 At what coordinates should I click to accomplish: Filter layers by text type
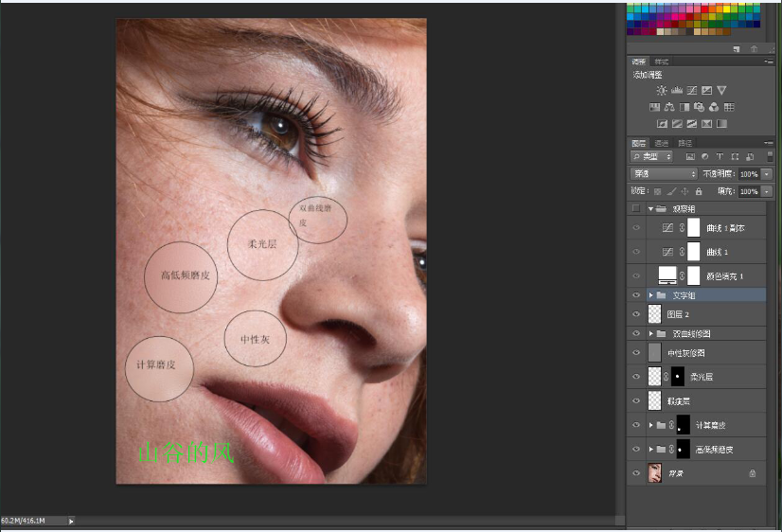pos(720,156)
